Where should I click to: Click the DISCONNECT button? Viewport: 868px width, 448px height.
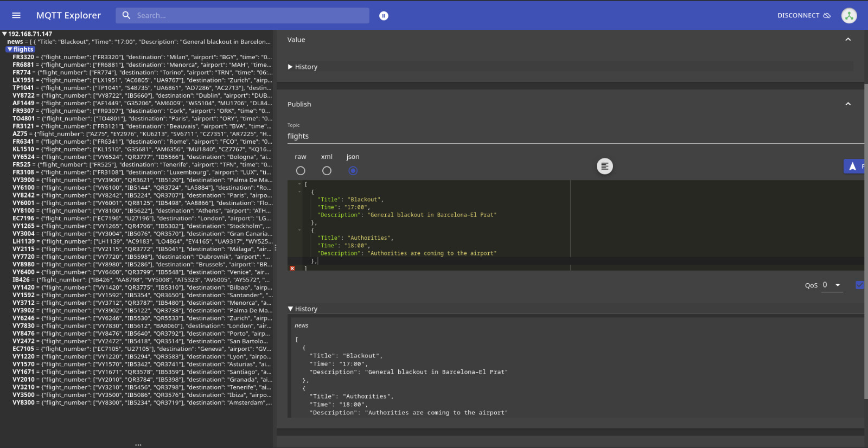804,15
